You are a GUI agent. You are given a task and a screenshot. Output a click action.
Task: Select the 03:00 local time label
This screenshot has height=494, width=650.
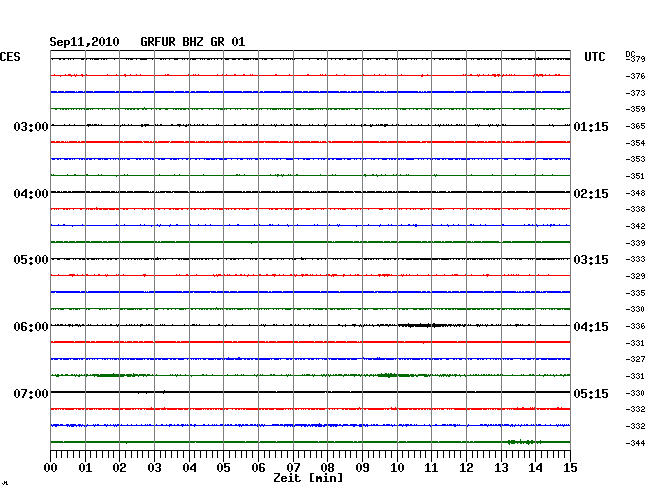(31, 126)
